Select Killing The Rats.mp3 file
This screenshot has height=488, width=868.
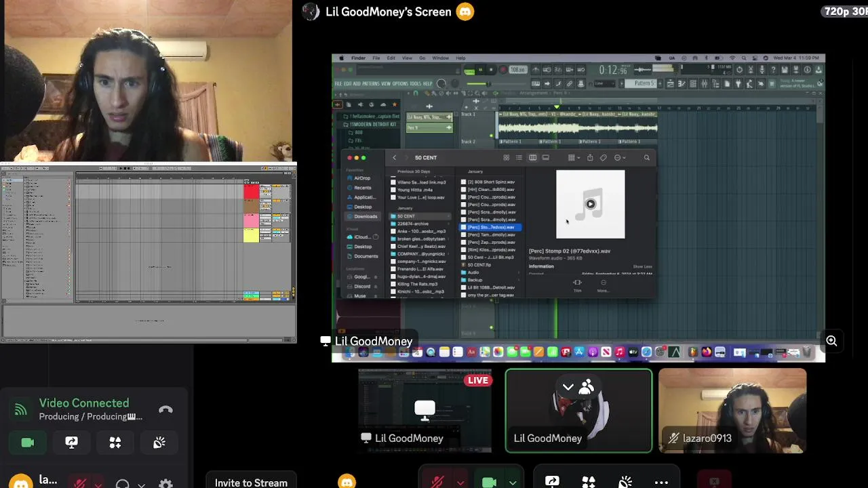click(420, 284)
